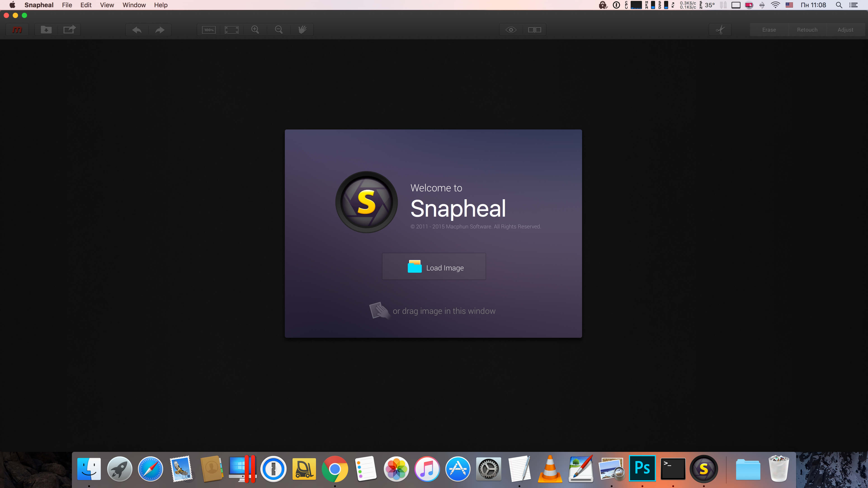Click the green fullscreen window button

[24, 16]
